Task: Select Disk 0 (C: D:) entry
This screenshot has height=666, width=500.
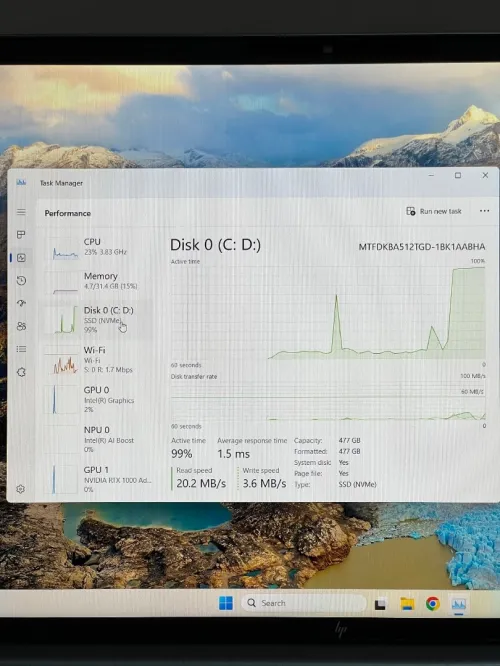Action: point(97,319)
